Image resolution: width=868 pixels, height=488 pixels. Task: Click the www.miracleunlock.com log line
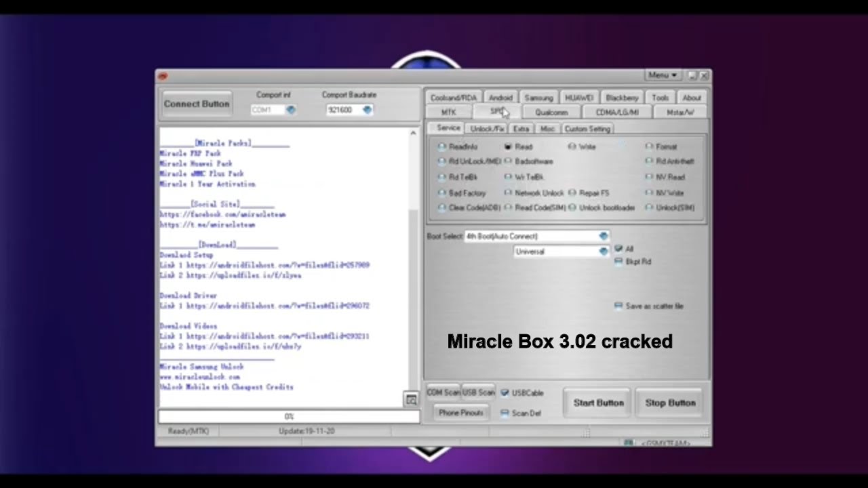point(200,377)
